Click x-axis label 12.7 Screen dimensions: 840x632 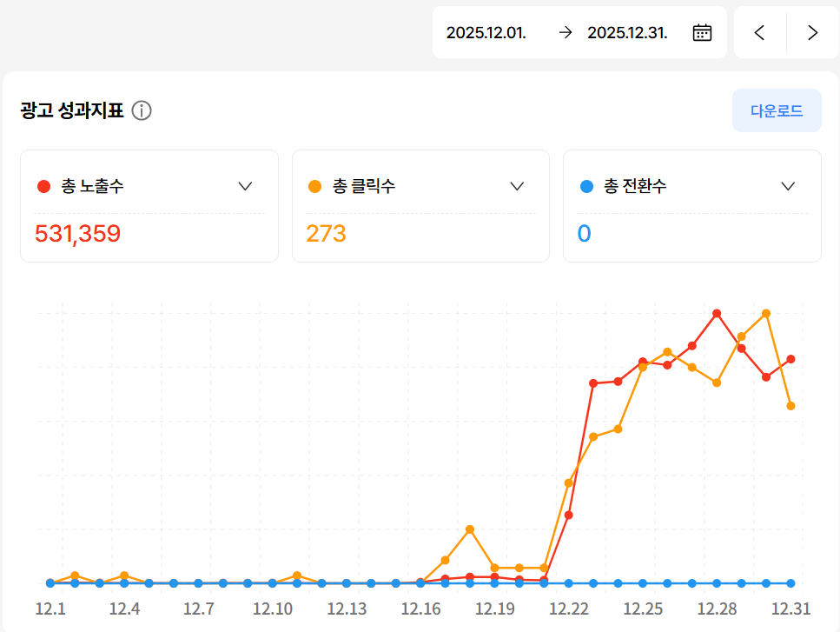[x=198, y=609]
